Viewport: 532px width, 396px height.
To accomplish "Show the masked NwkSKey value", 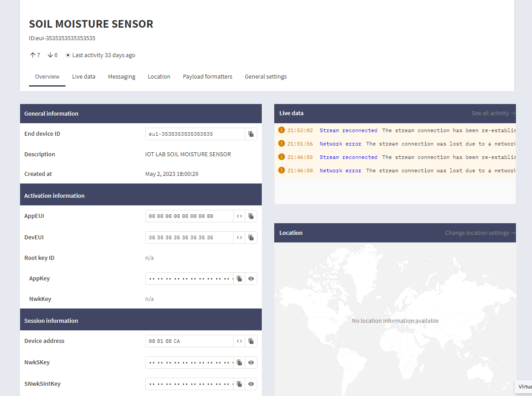I will pos(251,362).
